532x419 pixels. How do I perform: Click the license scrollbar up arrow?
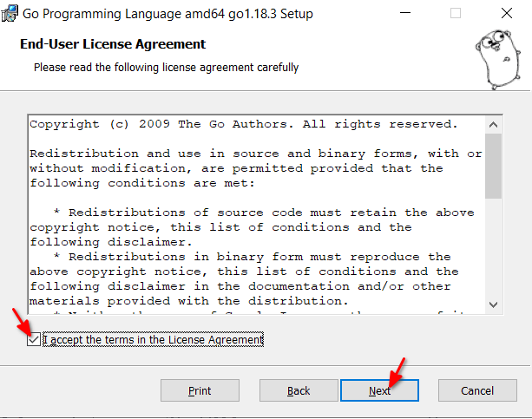tap(493, 123)
